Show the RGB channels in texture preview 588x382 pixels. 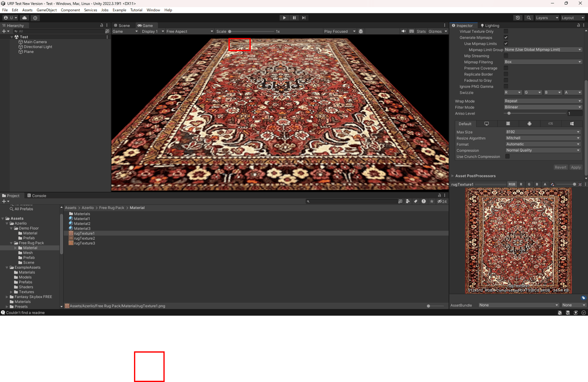(512, 184)
